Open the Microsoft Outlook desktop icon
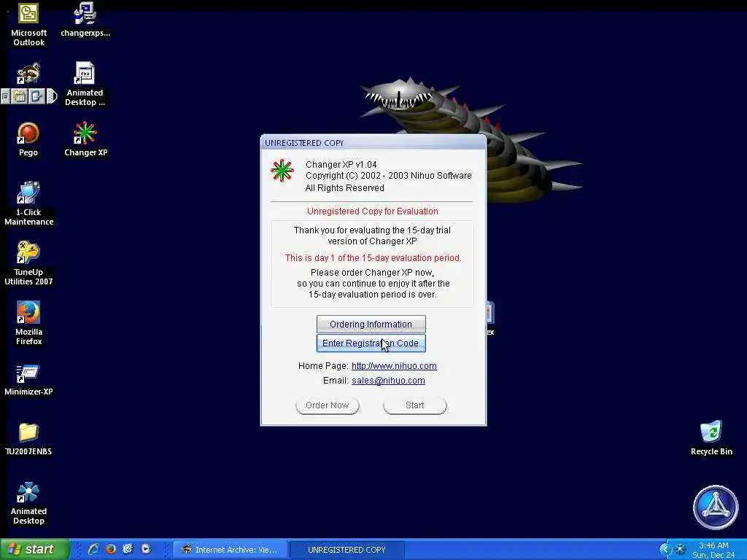747x560 pixels. [28, 24]
